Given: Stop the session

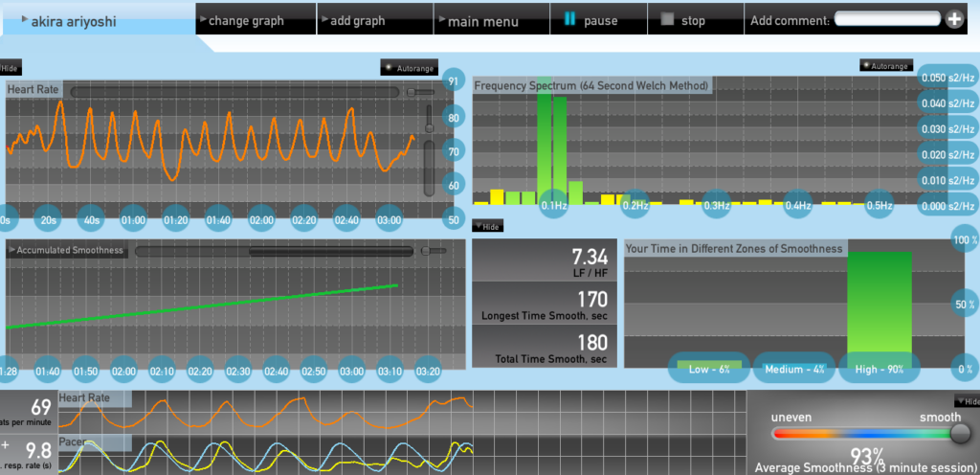Looking at the screenshot, I should click(682, 20).
